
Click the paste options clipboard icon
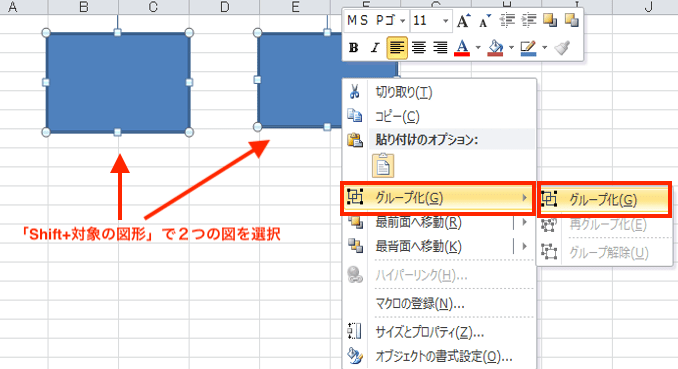(355, 140)
